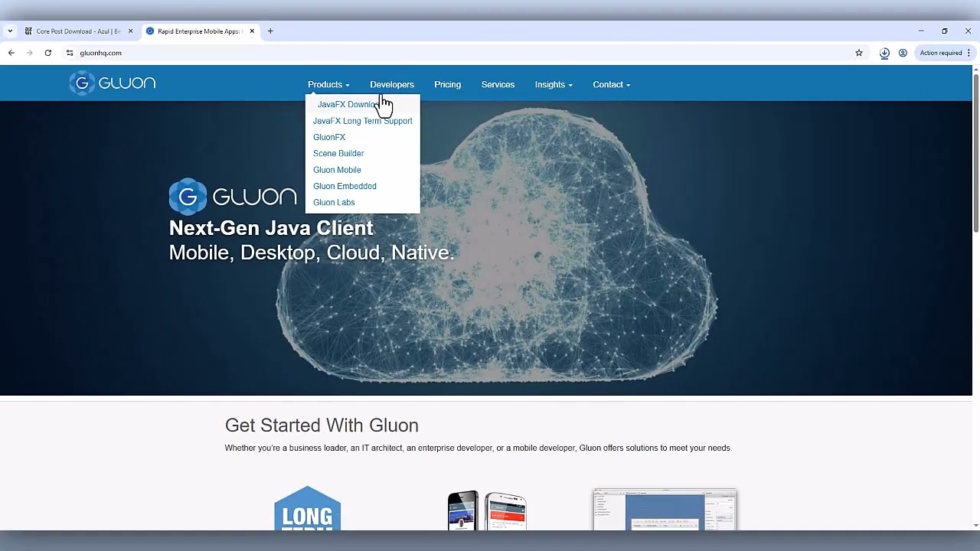This screenshot has width=980, height=551.
Task: Choose Gluon Mobile in the dropdown
Action: pos(337,170)
